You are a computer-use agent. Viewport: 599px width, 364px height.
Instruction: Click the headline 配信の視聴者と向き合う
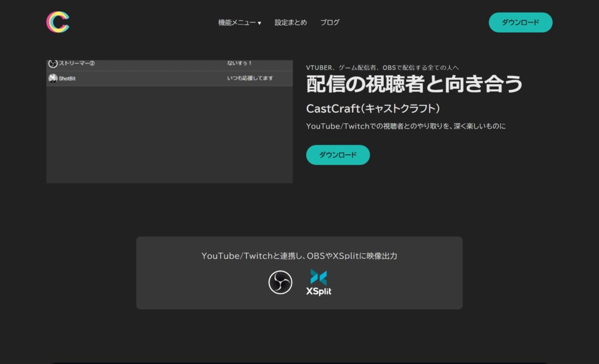tap(414, 84)
